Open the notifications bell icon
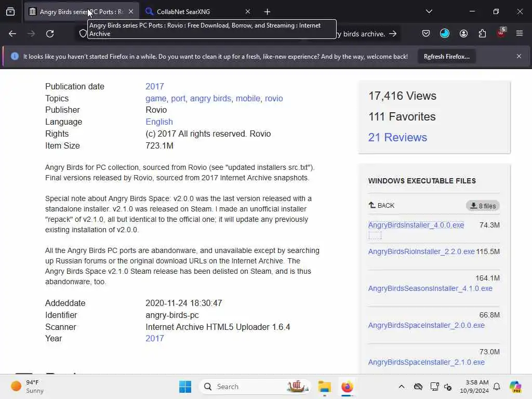Image resolution: width=532 pixels, height=399 pixels. (x=497, y=387)
